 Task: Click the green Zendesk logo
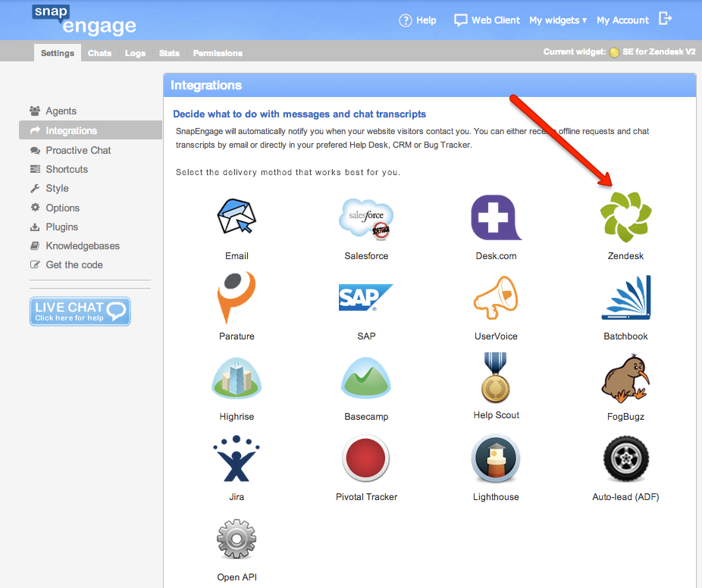(x=625, y=217)
